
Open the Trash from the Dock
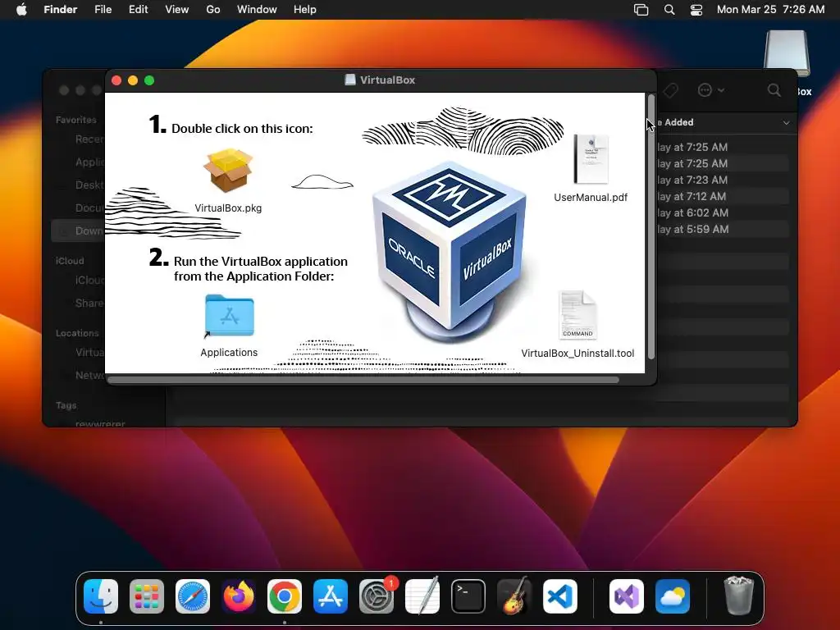click(x=739, y=596)
